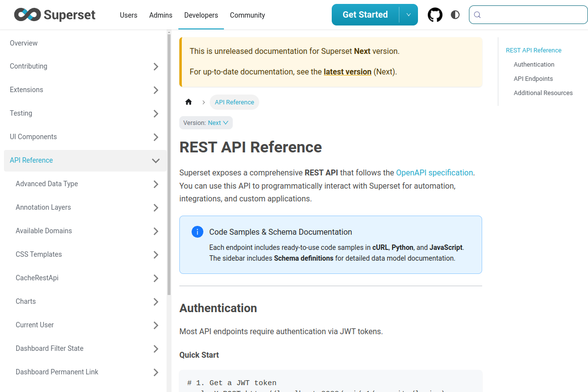Expand the CacheRestApi chevron
Viewport: 588px width, 392px height.
pyautogui.click(x=156, y=278)
